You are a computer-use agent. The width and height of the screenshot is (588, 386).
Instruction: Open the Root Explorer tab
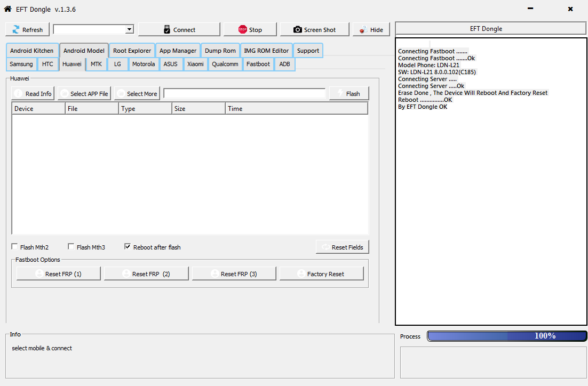[x=132, y=51]
